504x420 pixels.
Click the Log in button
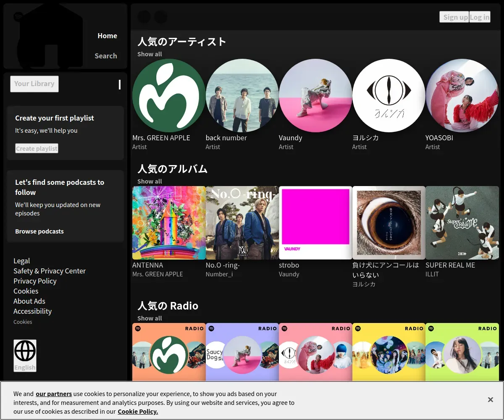click(480, 17)
